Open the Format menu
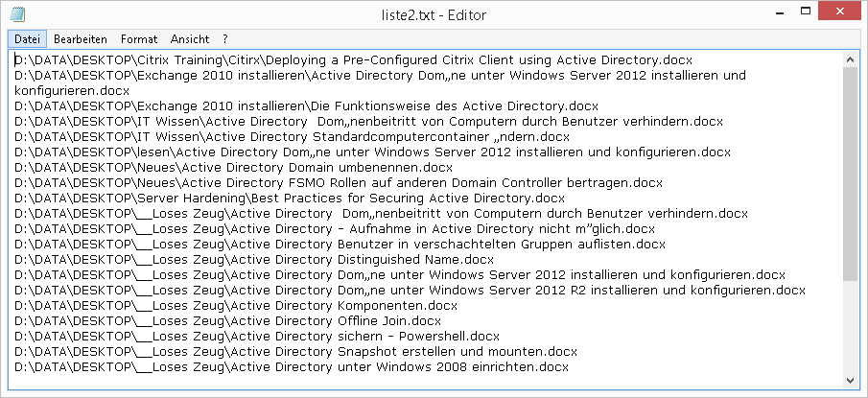Screen dimensions: 868x398 [139, 39]
